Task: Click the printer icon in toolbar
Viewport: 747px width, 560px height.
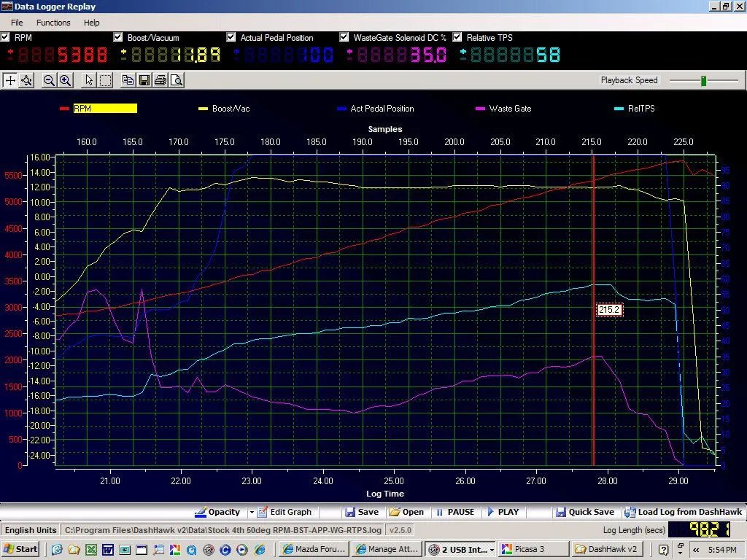Action: coord(160,80)
